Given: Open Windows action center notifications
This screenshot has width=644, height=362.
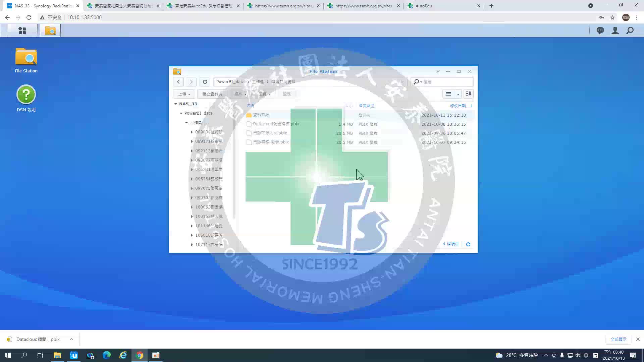Looking at the screenshot, I should pos(633,355).
